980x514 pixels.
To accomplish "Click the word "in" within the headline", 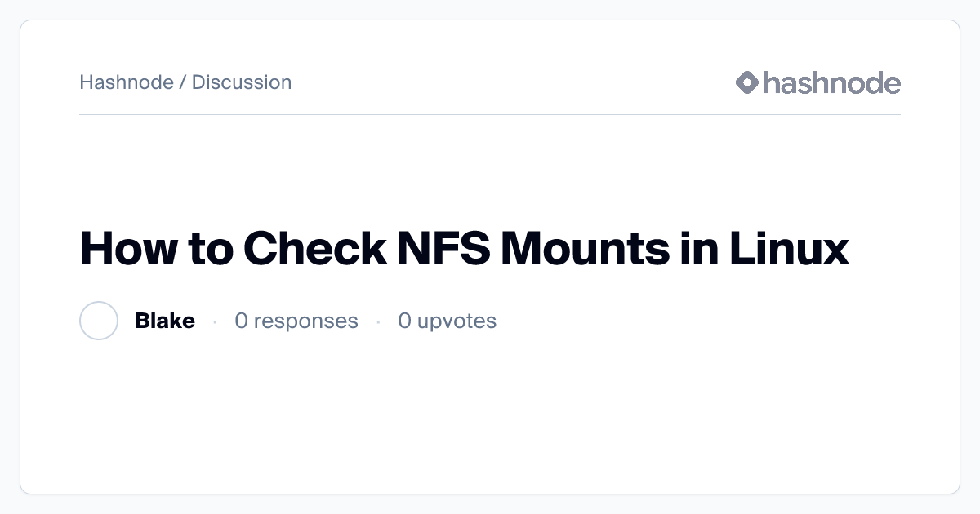I will [x=698, y=249].
